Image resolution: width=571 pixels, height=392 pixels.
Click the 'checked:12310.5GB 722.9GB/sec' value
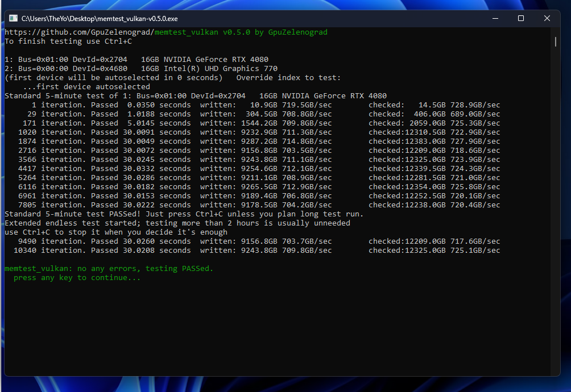435,132
